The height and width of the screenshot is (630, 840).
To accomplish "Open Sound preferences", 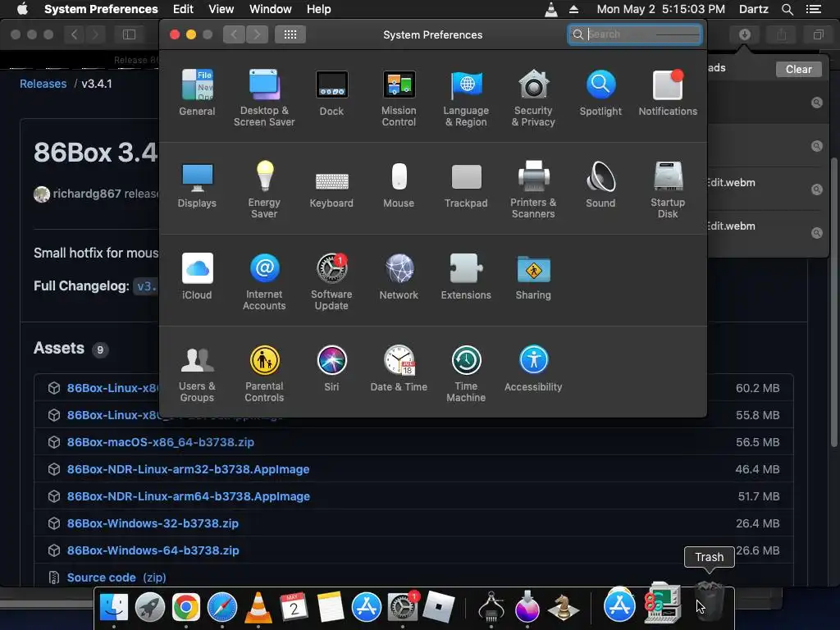I will [600, 185].
